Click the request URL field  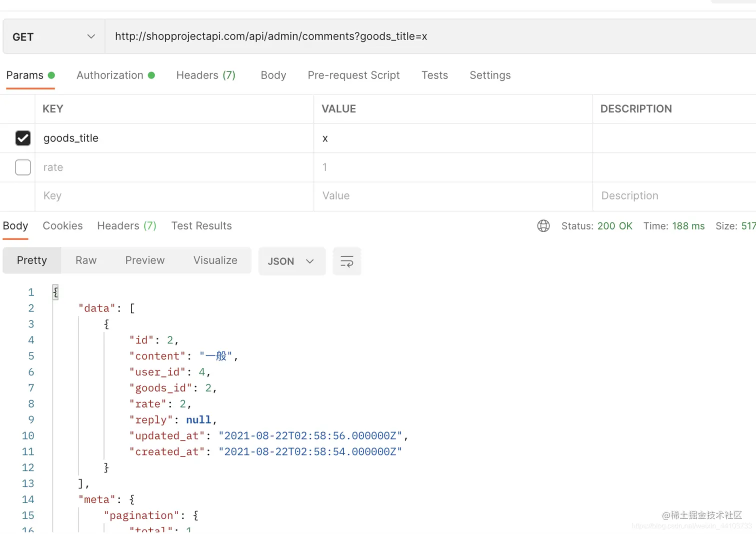pos(430,36)
